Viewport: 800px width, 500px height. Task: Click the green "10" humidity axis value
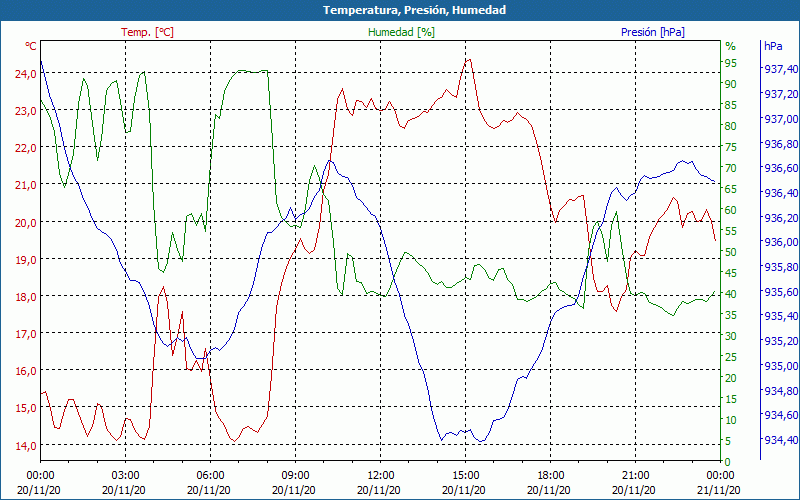[x=731, y=420]
